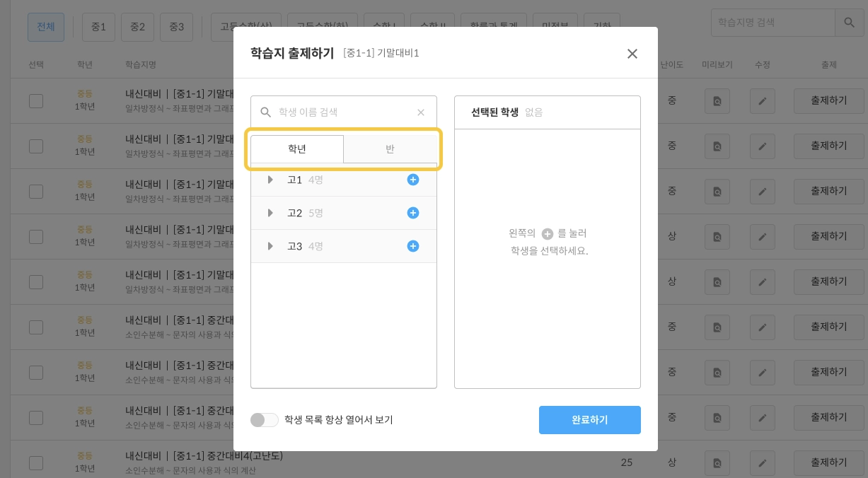This screenshot has width=868, height=478.
Task: Select the 전체 filter button
Action: point(46,27)
